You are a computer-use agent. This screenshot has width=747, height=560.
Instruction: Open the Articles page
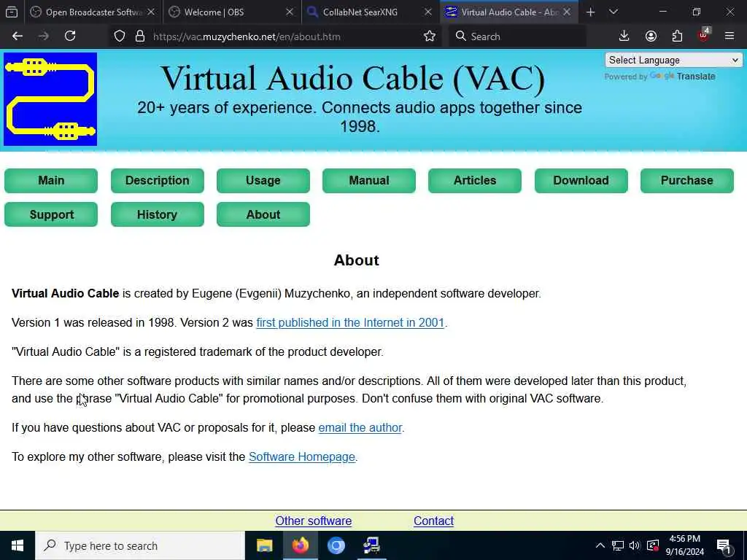coord(475,181)
